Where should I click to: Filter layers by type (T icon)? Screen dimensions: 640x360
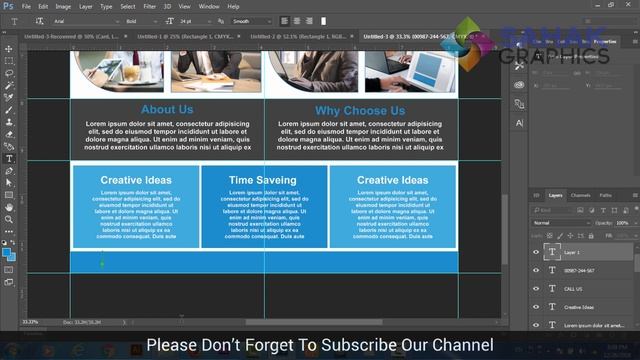[x=603, y=210]
